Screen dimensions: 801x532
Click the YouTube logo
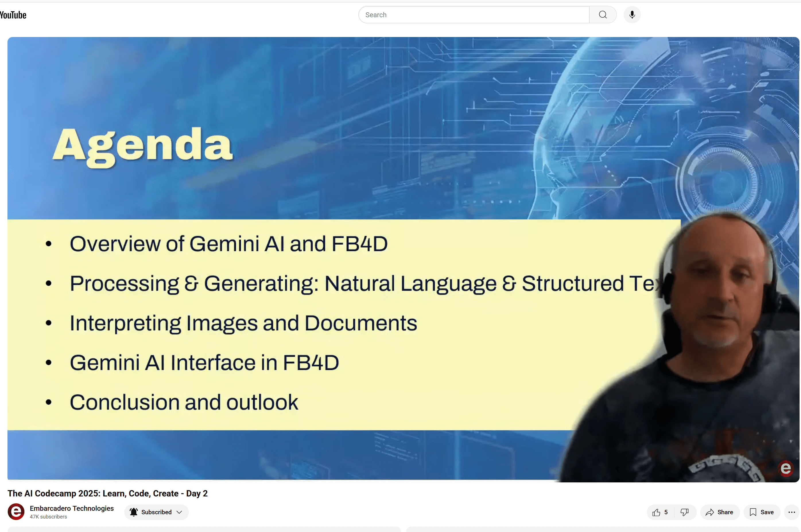[x=13, y=15]
